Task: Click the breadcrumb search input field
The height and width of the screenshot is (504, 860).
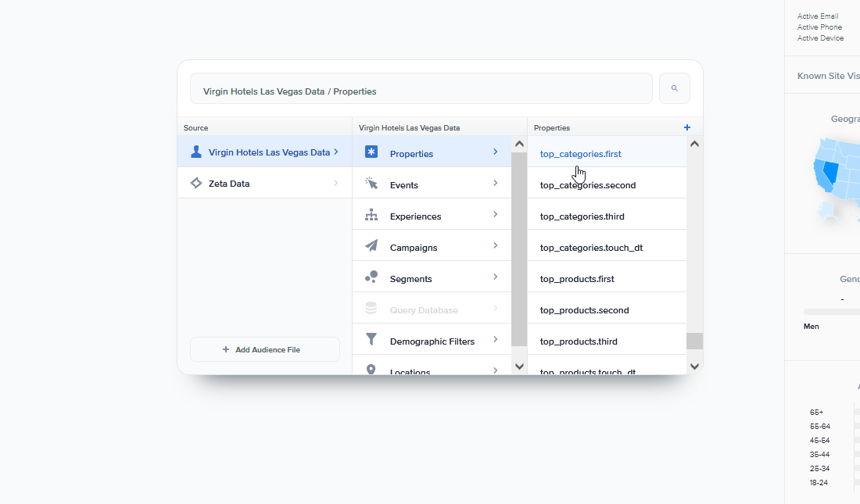Action: pos(421,91)
